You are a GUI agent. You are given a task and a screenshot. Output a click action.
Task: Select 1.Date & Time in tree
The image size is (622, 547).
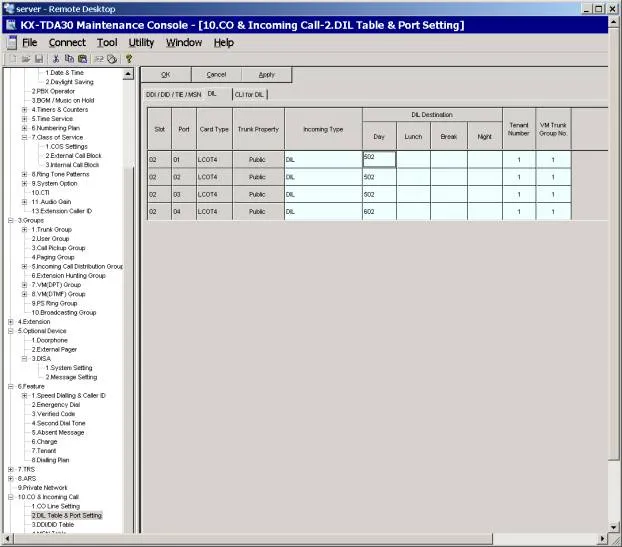point(64,73)
